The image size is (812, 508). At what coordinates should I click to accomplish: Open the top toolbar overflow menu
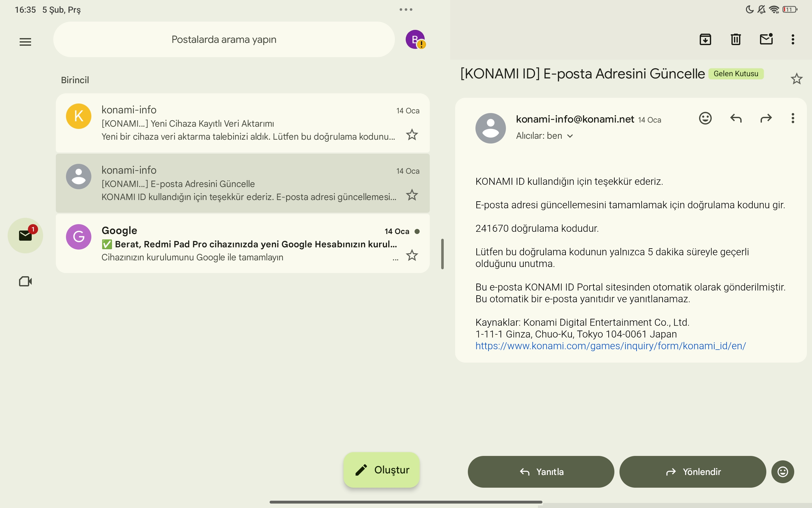click(x=793, y=39)
